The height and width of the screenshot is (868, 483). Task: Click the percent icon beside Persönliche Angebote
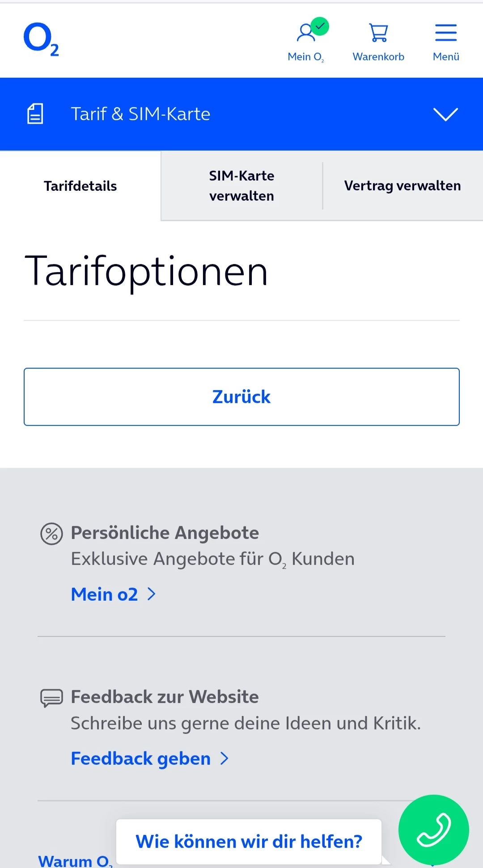point(52,534)
